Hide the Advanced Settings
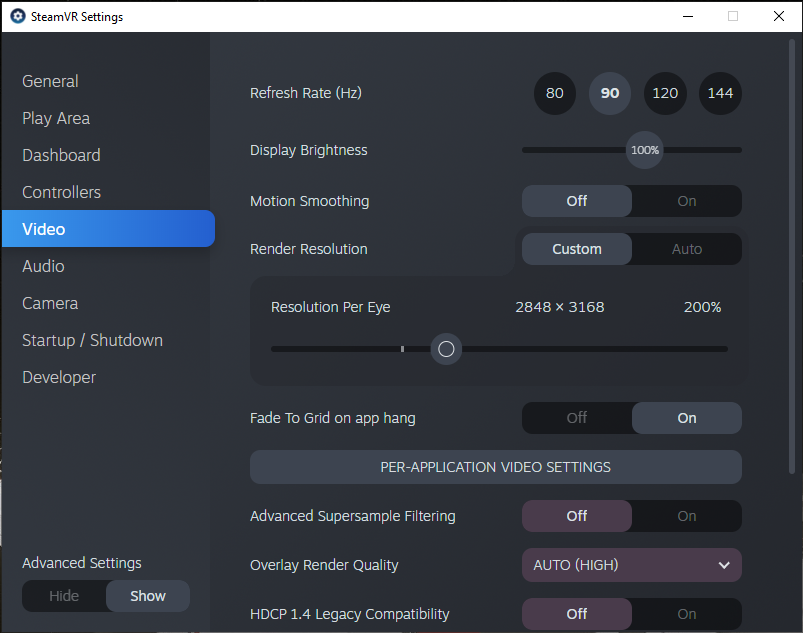The image size is (803, 633). pyautogui.click(x=64, y=596)
